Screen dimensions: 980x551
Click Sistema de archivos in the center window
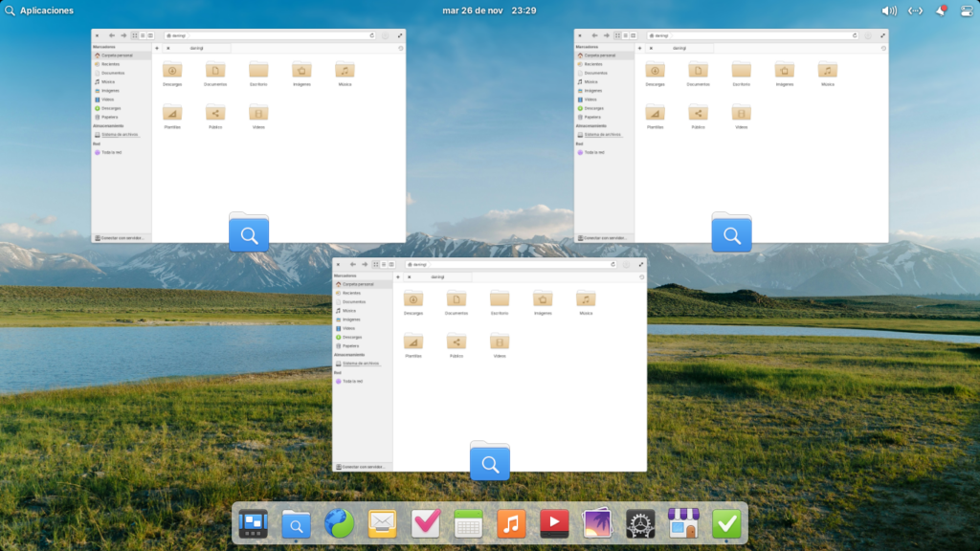click(362, 364)
